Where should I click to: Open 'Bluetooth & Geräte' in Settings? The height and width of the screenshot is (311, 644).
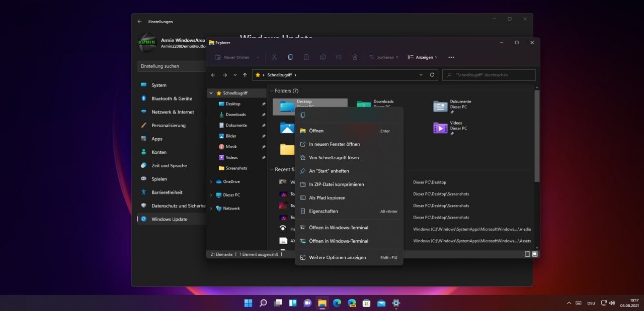coord(172,98)
